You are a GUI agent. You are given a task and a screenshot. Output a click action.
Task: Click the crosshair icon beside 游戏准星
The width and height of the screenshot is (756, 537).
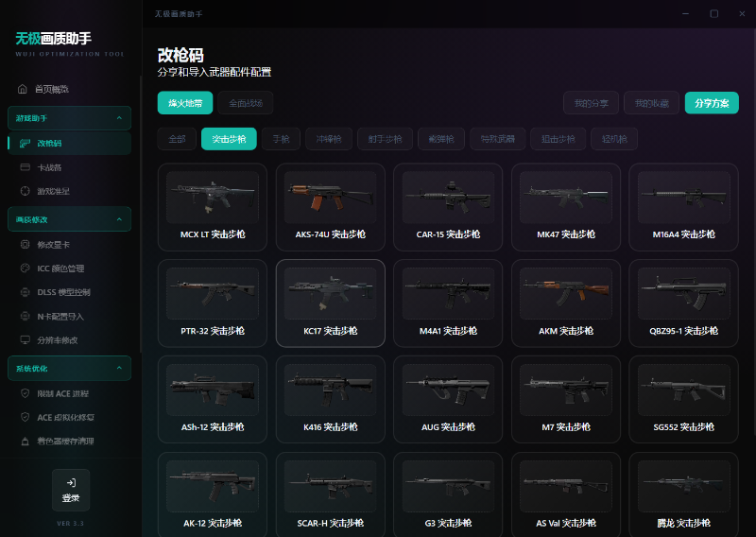[26, 191]
